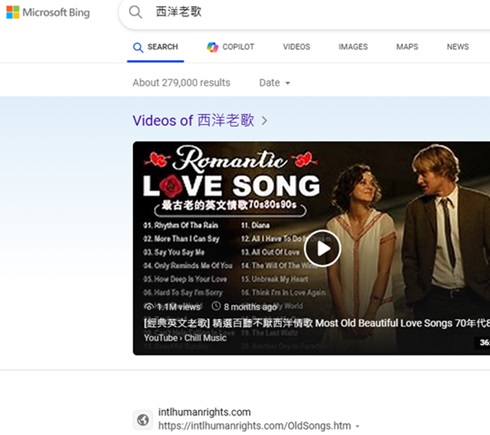The image size is (490, 435).
Task: Switch to the VIDEOS tab
Action: (296, 47)
